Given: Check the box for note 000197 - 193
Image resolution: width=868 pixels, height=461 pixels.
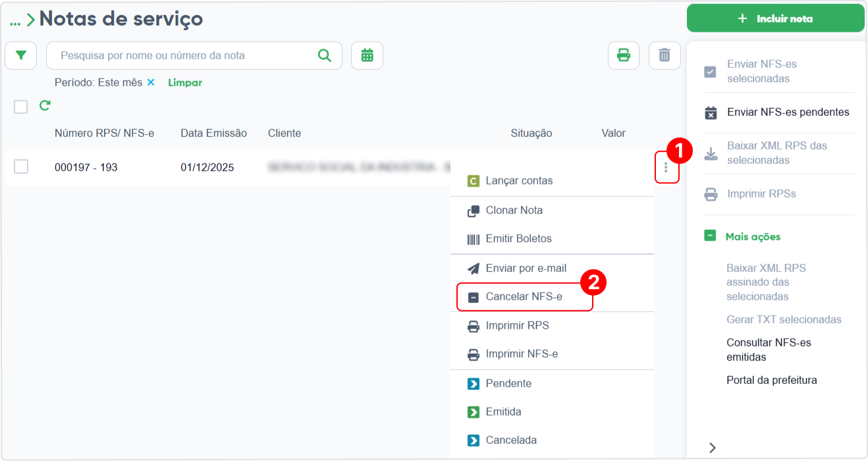Looking at the screenshot, I should [21, 167].
